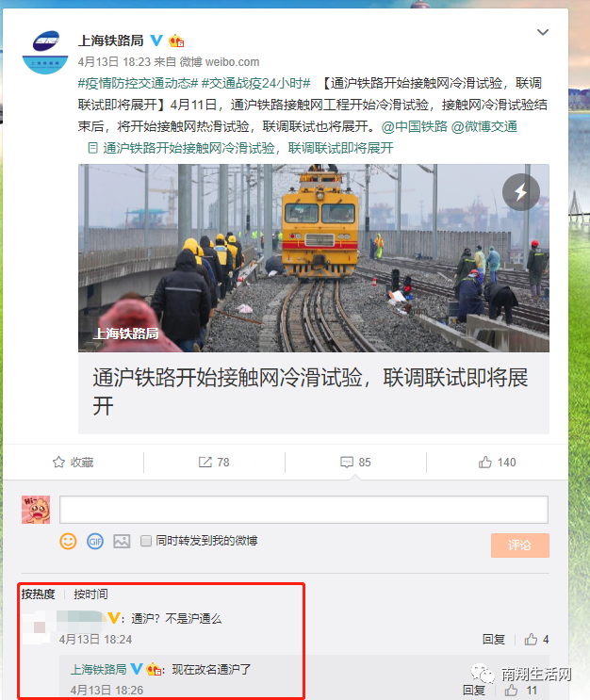Open the @中国铁路 mention link

[x=414, y=126]
